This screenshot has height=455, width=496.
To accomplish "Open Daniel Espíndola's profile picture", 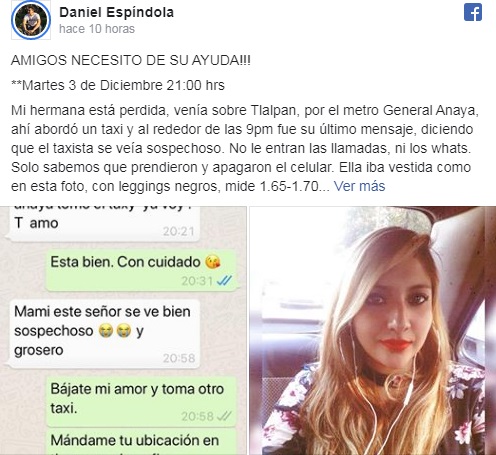I will [x=31, y=20].
